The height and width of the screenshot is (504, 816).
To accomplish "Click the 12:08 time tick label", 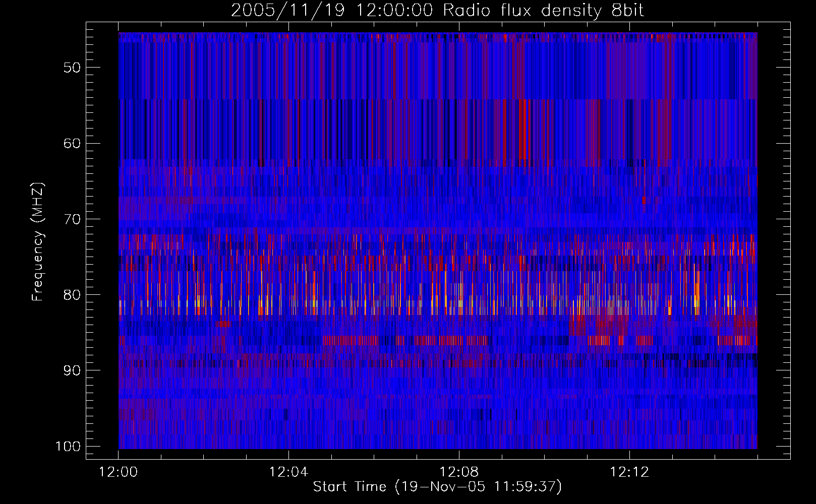I will tap(459, 472).
